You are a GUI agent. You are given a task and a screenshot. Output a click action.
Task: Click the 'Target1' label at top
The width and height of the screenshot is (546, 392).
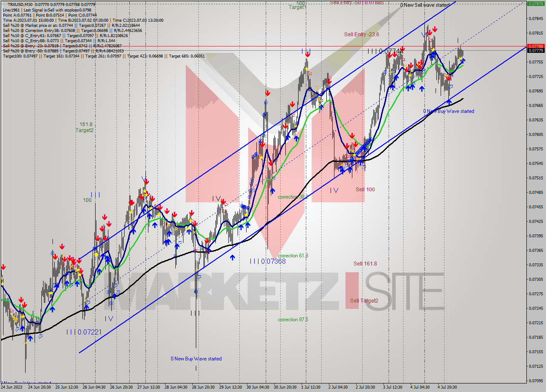(x=297, y=7)
